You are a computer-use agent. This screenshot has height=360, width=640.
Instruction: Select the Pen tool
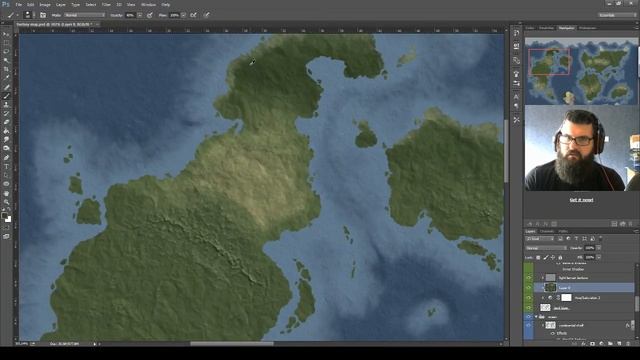pos(6,157)
